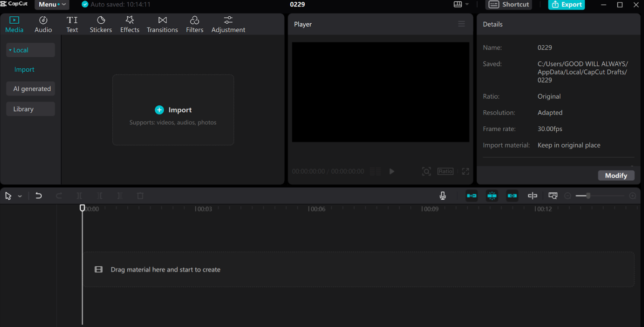Screen dimensions: 644x327
Task: Toggle clip linking in the timeline
Action: 512,196
